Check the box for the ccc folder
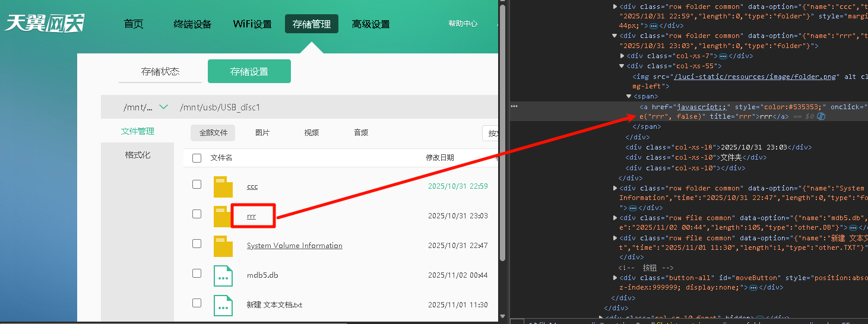This screenshot has height=324, width=868. pyautogui.click(x=197, y=185)
